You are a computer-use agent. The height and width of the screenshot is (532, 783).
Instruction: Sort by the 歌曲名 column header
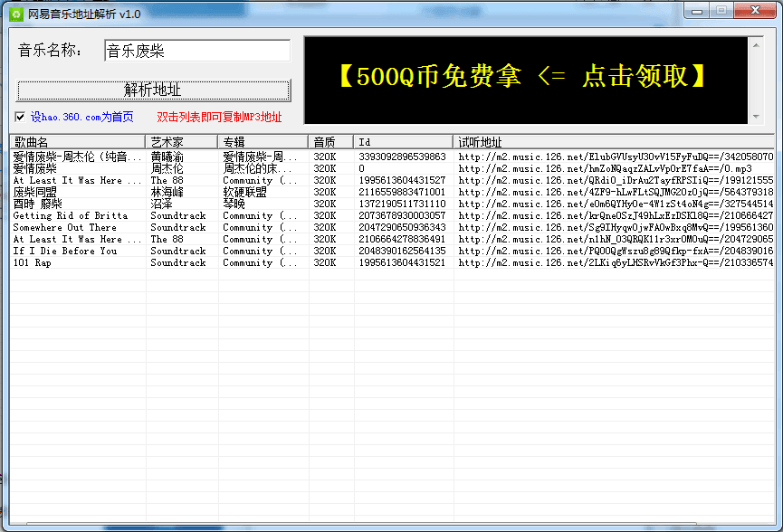(x=77, y=142)
